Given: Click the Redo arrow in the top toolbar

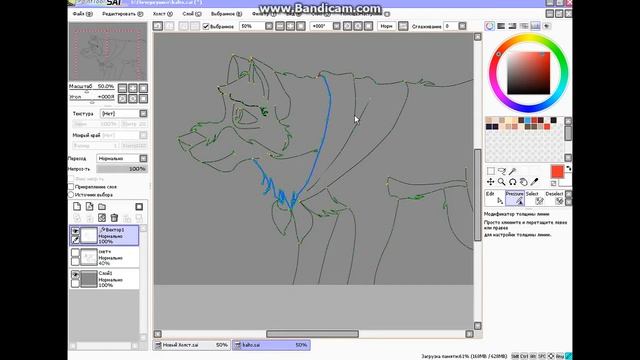Looking at the screenshot, I should [169, 26].
